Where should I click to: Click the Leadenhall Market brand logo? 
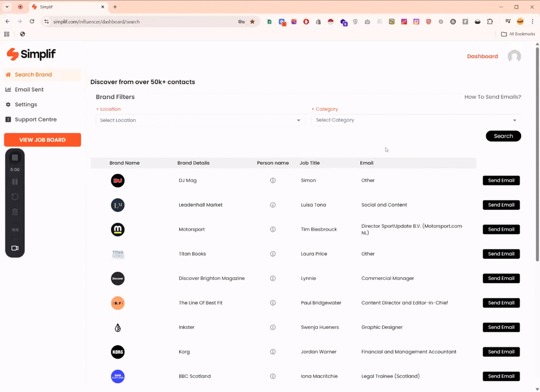(x=118, y=205)
